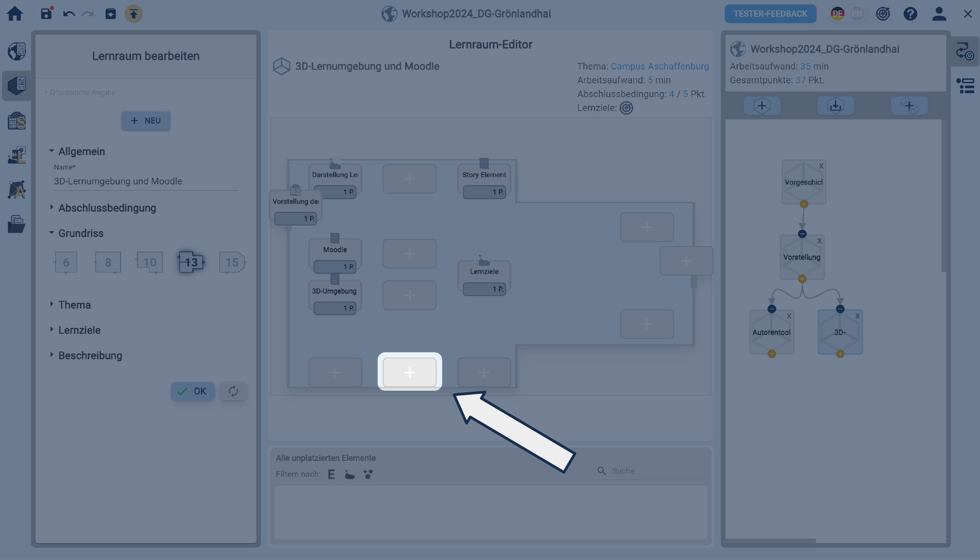
Task: Click the TESTER-FEEDBACK button
Action: click(x=770, y=14)
